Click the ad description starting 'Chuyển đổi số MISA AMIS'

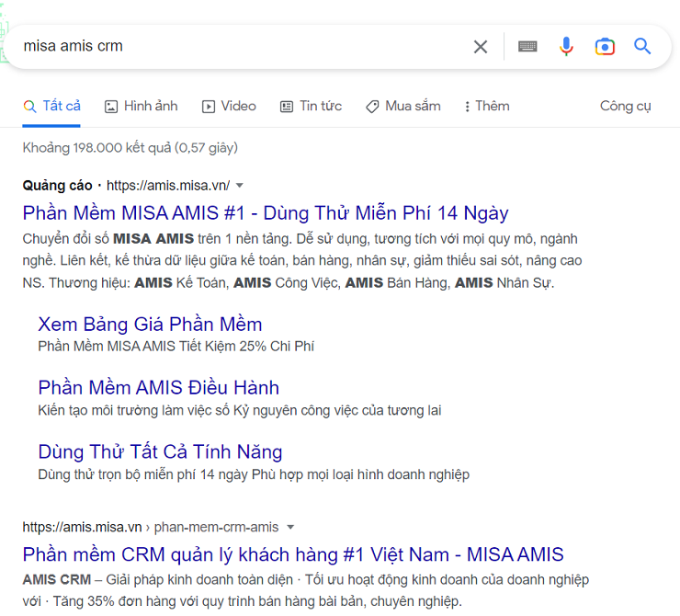[x=302, y=261]
